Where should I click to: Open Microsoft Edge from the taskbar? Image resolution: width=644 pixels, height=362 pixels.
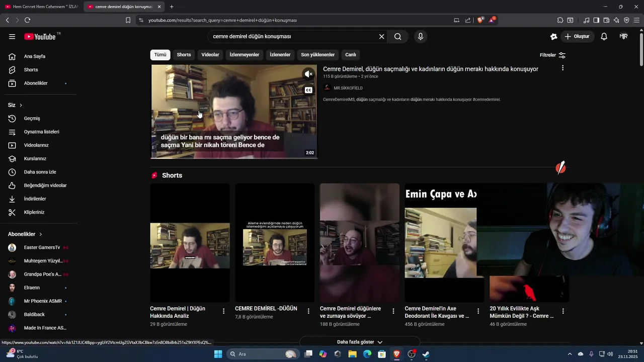367,354
